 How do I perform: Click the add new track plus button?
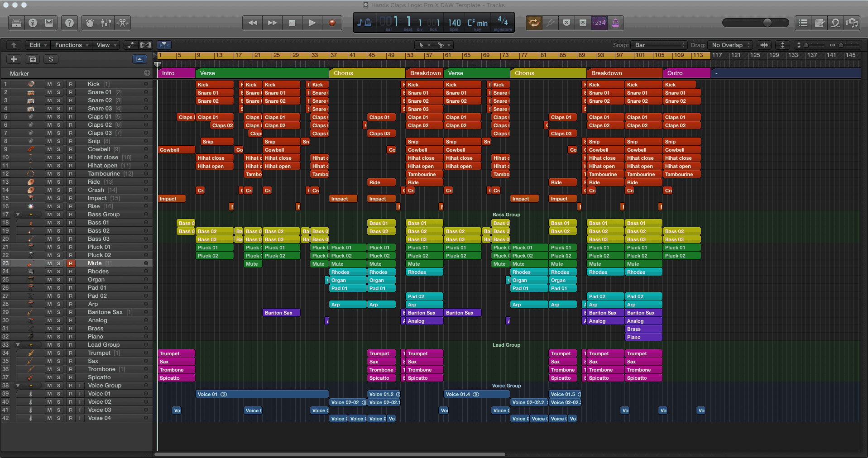(13, 59)
